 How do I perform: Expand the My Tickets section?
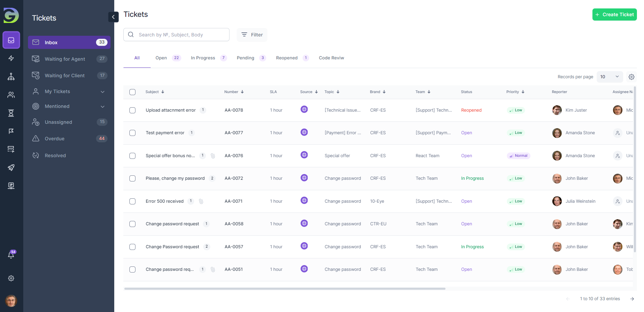(x=102, y=92)
